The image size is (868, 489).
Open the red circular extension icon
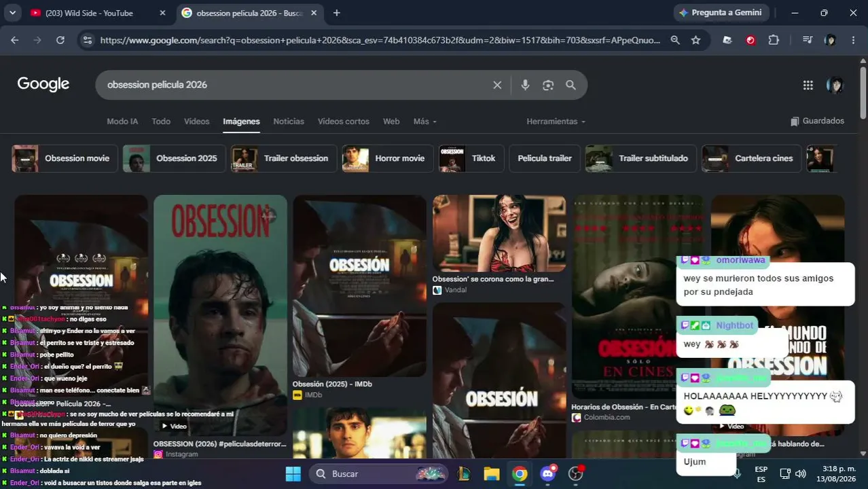click(x=751, y=40)
